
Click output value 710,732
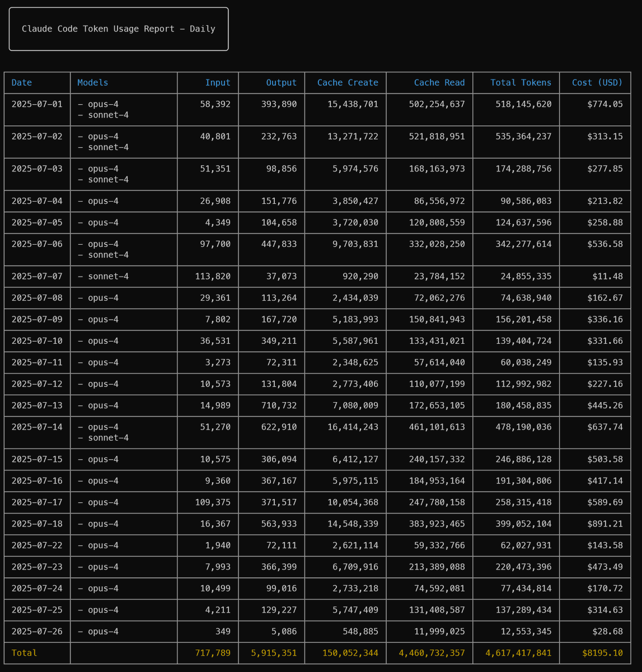[279, 405]
